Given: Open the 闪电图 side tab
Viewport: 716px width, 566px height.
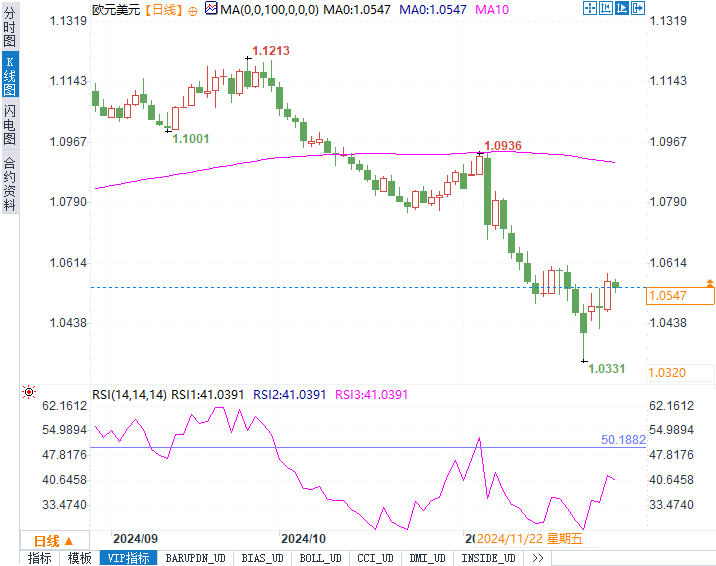Looking at the screenshot, I should coord(10,124).
